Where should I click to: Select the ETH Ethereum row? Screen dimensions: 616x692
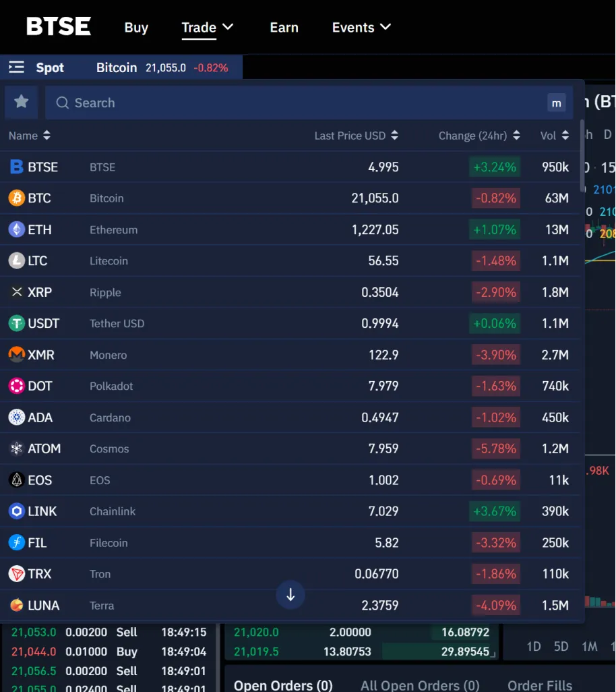[x=290, y=229]
